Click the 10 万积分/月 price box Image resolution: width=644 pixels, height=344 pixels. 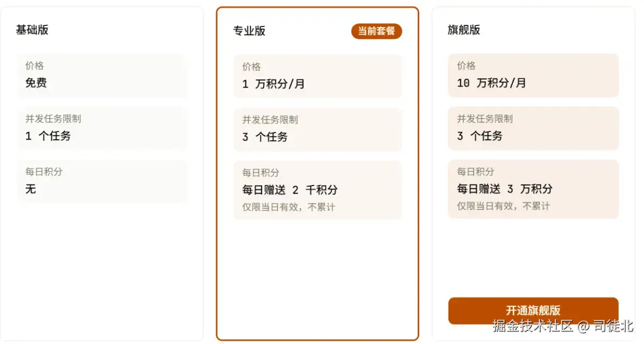533,75
